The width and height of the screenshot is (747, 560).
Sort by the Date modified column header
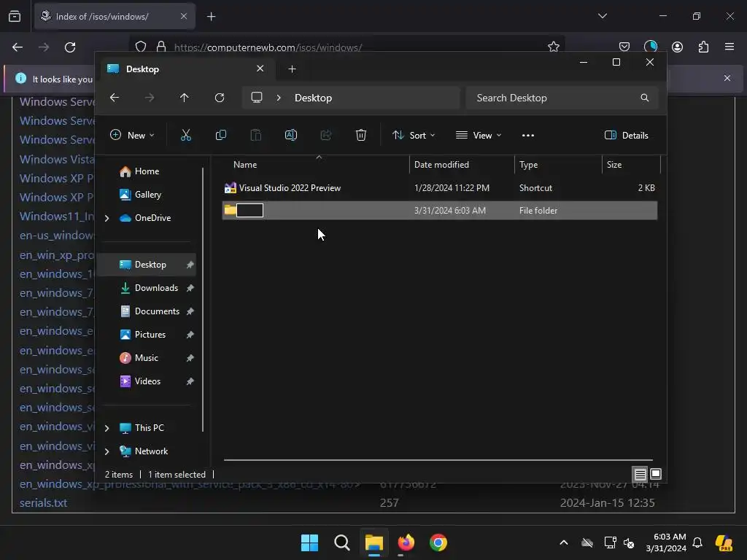coord(462,165)
